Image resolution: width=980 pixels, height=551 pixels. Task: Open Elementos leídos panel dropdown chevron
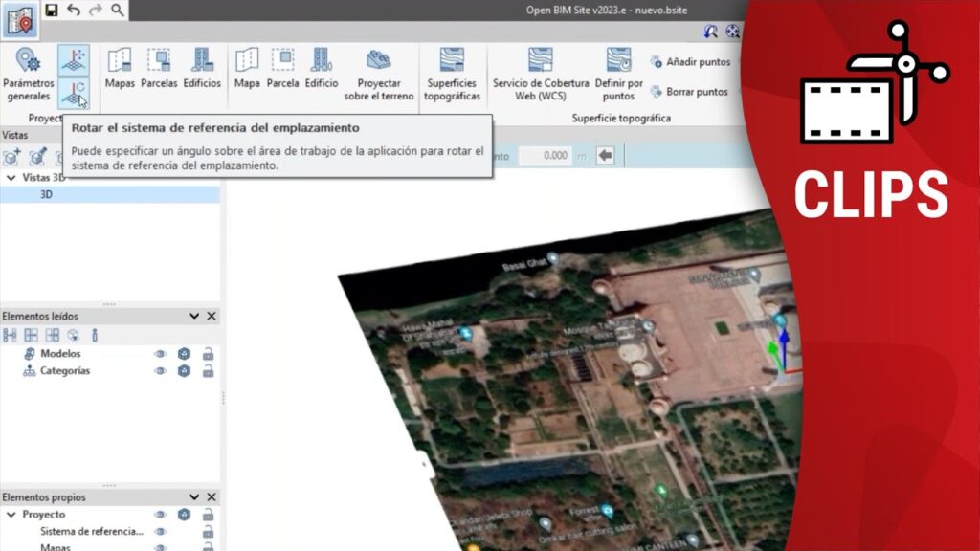click(194, 316)
